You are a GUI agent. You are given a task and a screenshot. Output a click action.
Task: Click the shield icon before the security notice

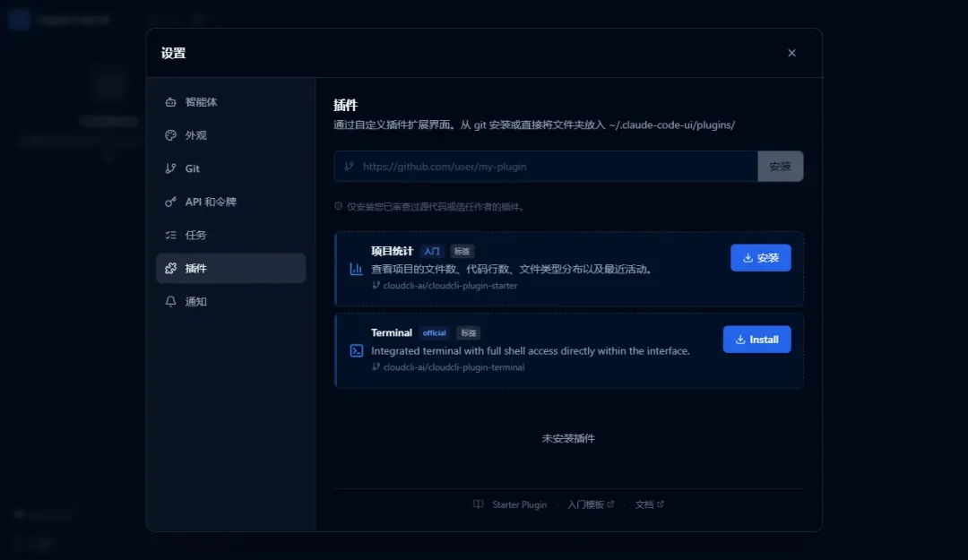338,206
